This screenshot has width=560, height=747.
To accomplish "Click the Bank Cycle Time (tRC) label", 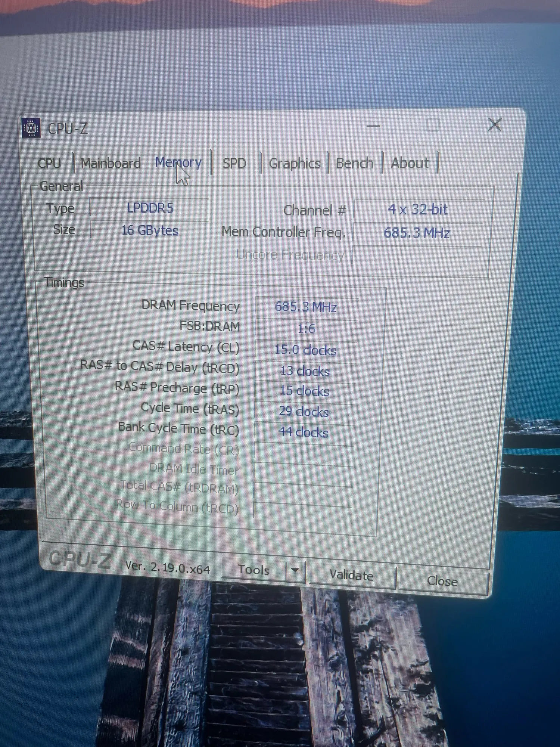I will (178, 428).
